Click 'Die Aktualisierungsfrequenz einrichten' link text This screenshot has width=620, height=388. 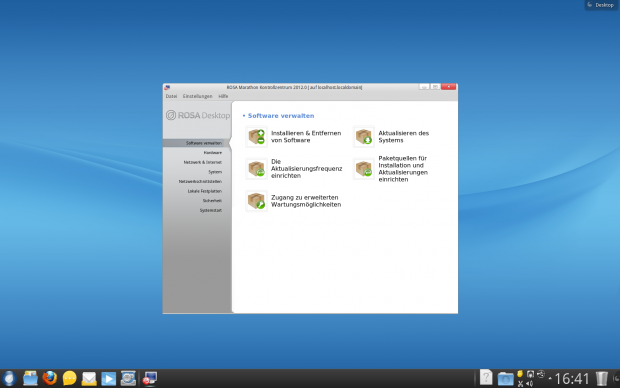coord(306,168)
